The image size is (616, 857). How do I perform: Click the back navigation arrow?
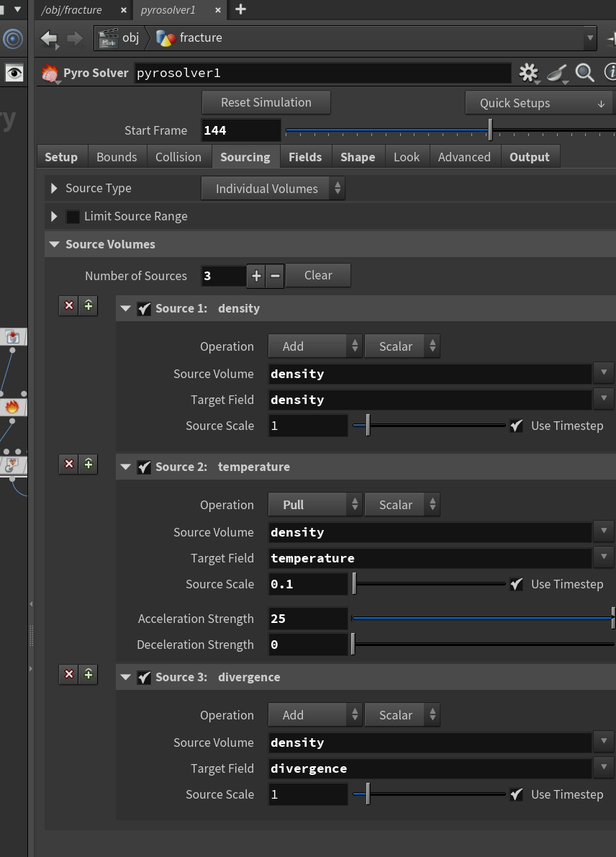[49, 38]
